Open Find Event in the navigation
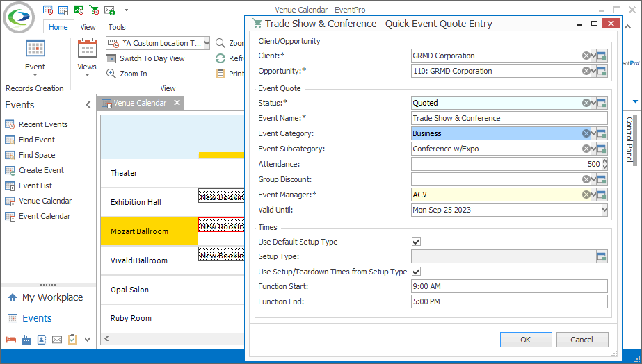This screenshot has height=364, width=642. click(x=29, y=140)
